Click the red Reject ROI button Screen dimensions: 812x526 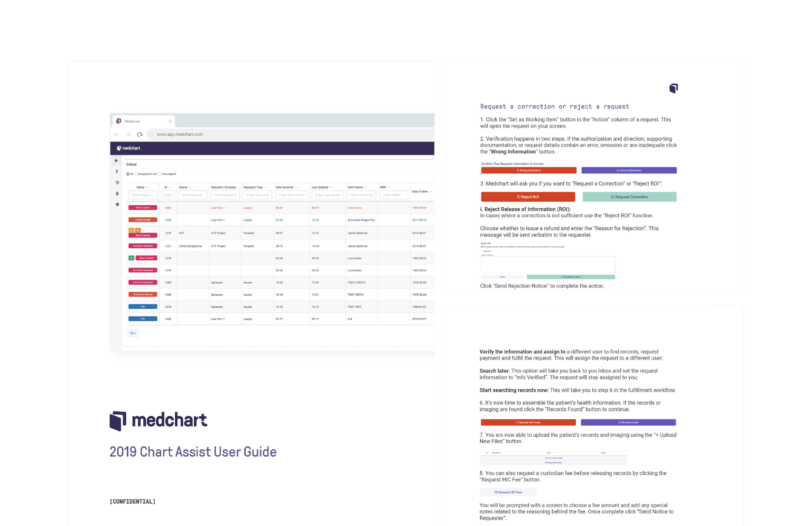pos(528,197)
